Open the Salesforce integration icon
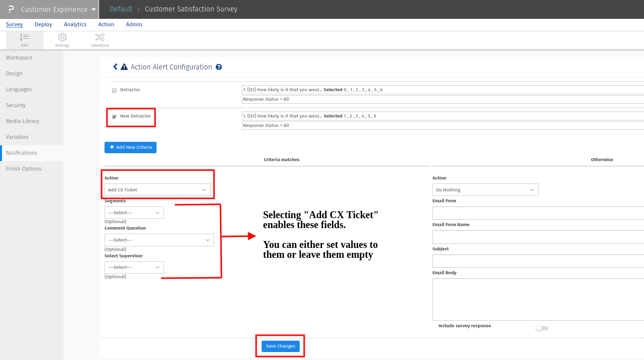Viewport: 644px width, 360px height. coord(100,37)
